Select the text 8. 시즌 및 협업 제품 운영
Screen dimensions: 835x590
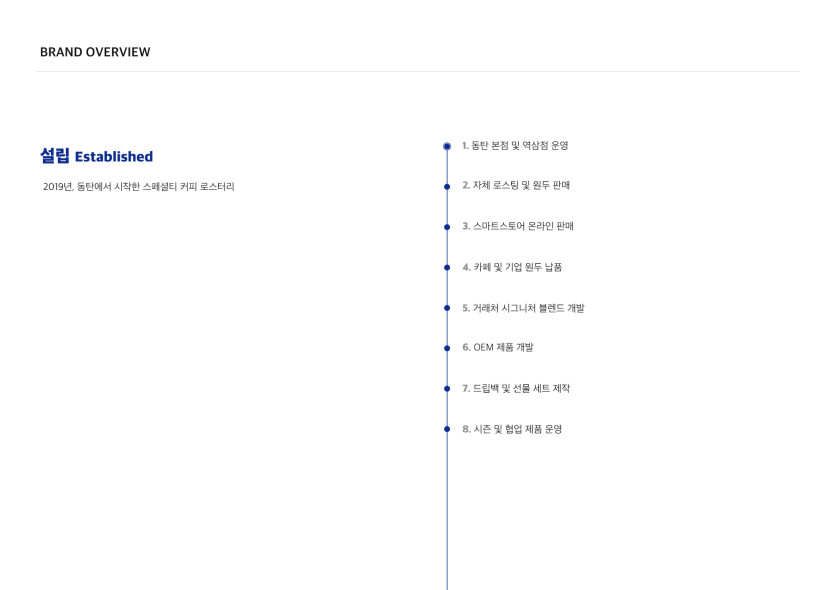click(x=512, y=429)
